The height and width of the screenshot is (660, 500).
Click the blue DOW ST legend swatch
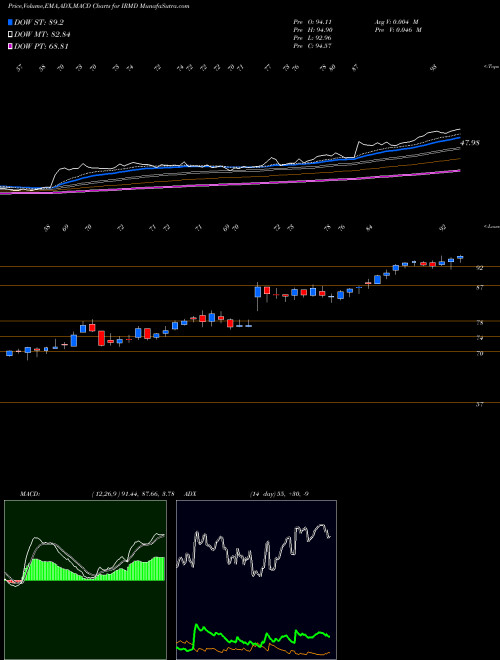point(11,22)
